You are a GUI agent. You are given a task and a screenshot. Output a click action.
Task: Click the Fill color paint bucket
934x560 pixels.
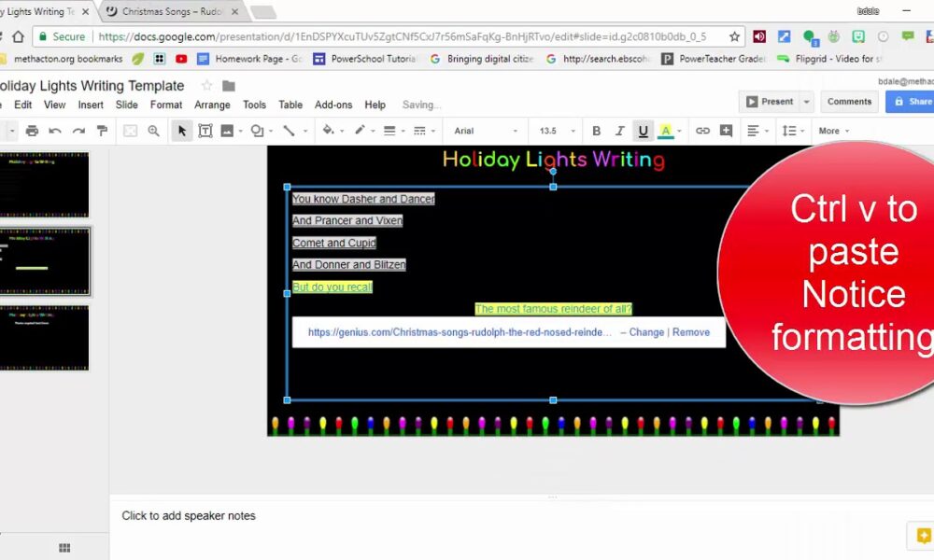329,131
